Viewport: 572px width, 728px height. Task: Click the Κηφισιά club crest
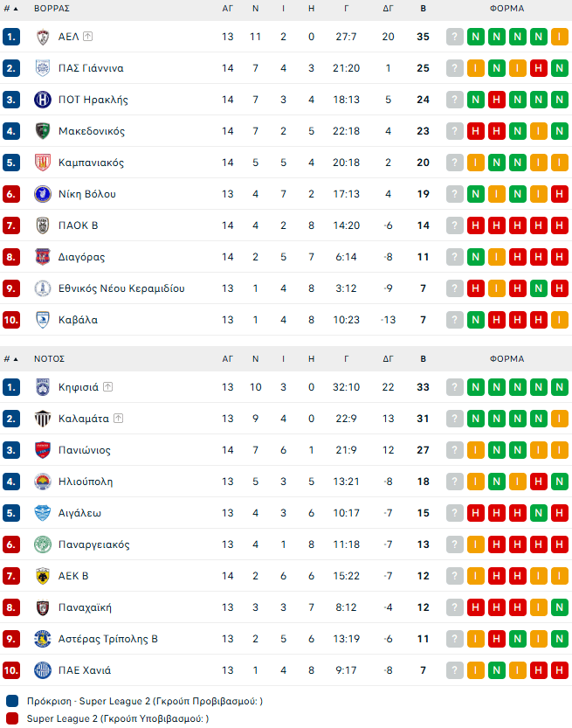(x=42, y=387)
